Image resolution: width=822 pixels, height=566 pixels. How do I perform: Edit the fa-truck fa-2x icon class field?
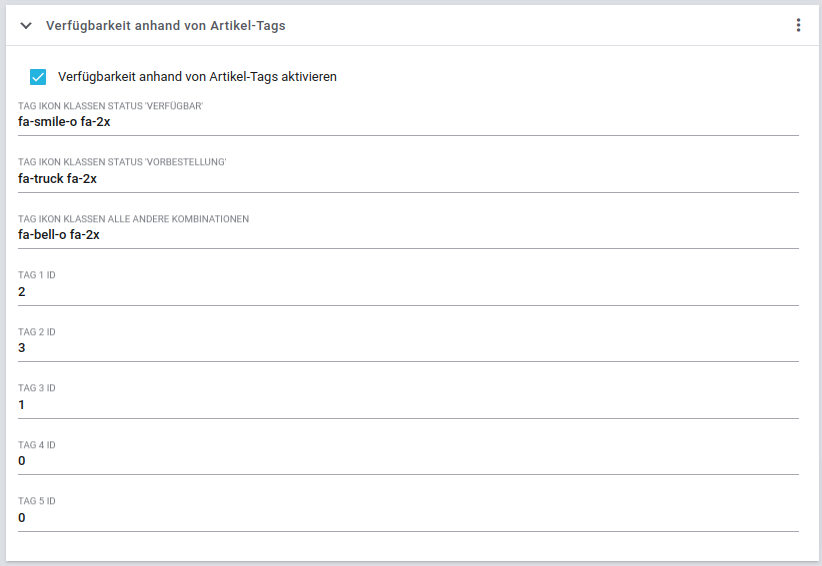pyautogui.click(x=408, y=179)
